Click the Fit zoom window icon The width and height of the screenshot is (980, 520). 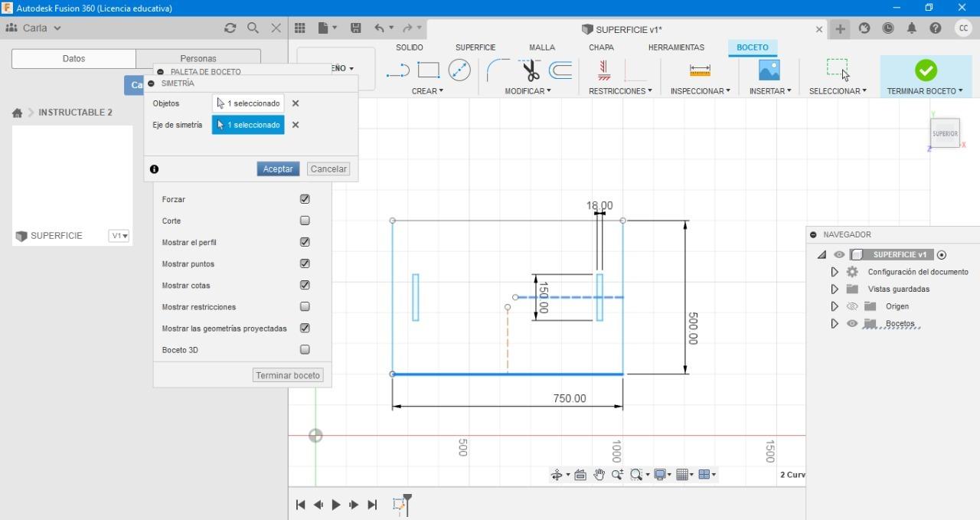(635, 475)
